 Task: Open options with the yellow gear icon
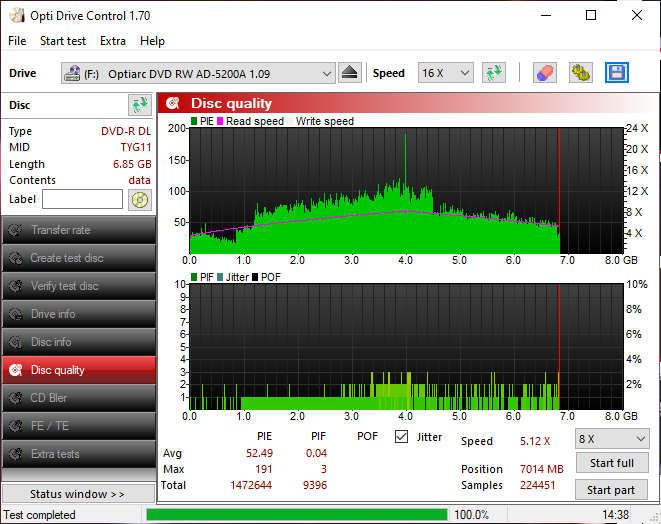580,73
